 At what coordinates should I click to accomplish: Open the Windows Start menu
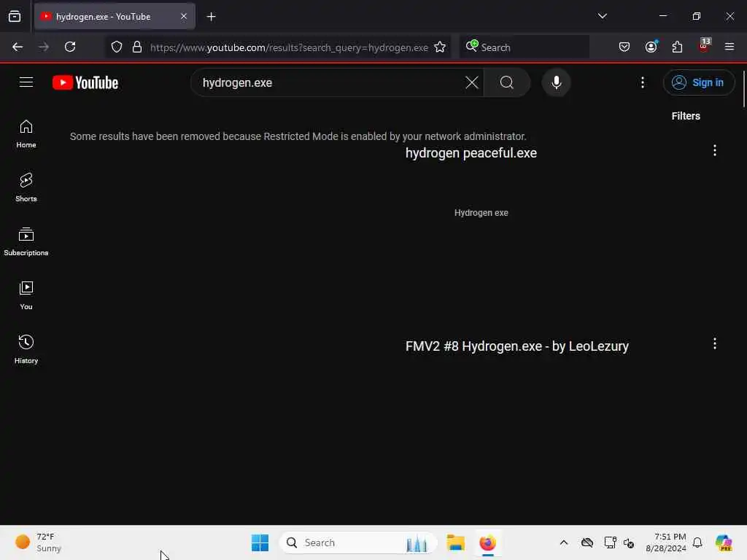point(260,542)
